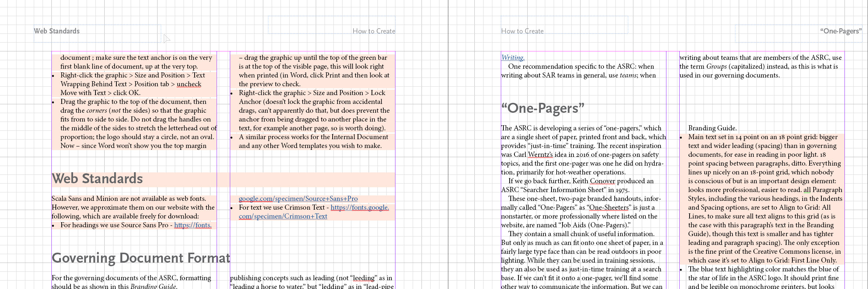Open the 'https://fonts.' link after Source Sans Pro
The height and width of the screenshot is (289, 868).
(x=193, y=225)
